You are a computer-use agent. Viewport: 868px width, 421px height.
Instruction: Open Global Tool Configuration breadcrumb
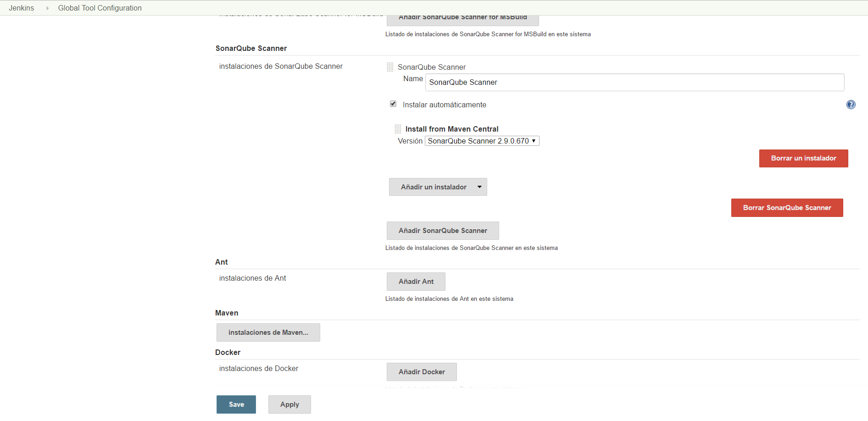[x=100, y=8]
